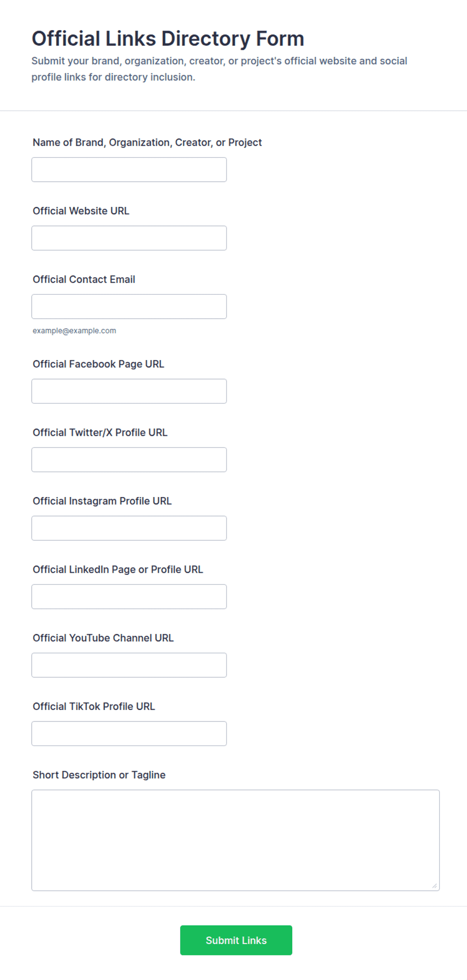The height and width of the screenshot is (980, 467).
Task: Click the LinkedIn Page or Profile URL field
Action: [129, 596]
